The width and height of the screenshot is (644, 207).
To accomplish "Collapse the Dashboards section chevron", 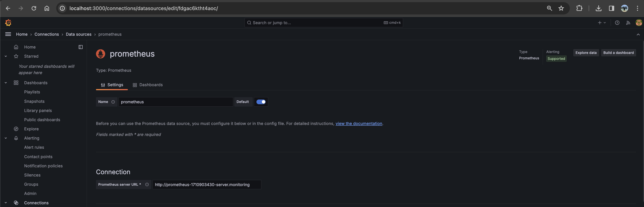I will pos(6,83).
